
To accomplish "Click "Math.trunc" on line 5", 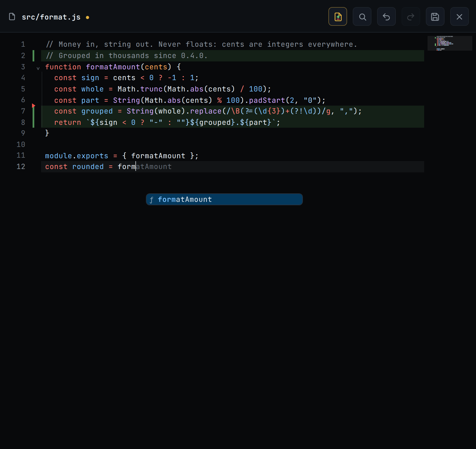I will pos(140,89).
